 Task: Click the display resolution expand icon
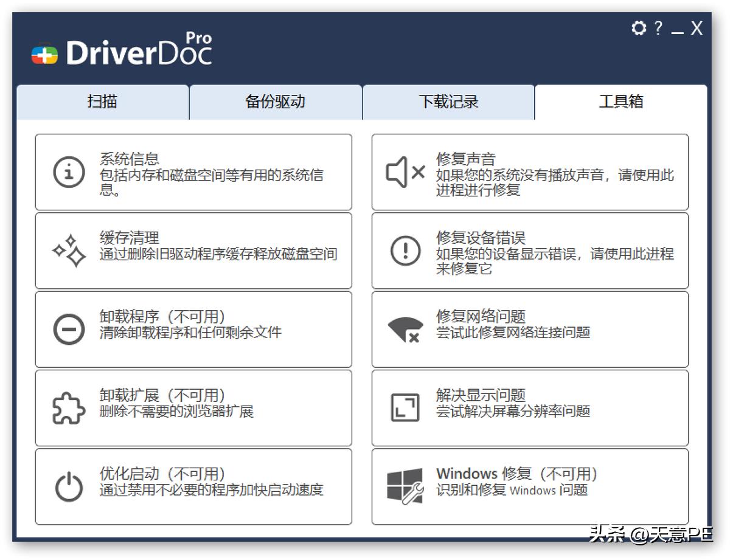pos(405,408)
